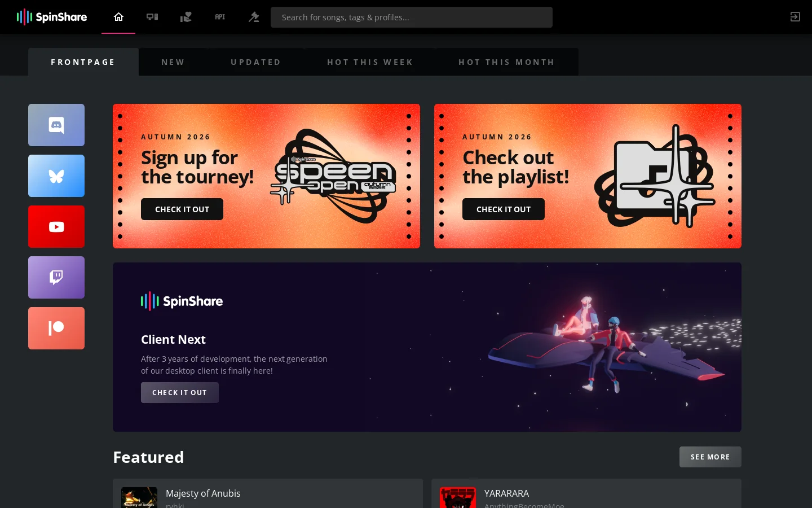Click the Majesty of Anubis cover art
This screenshot has width=812, height=508.
[139, 497]
